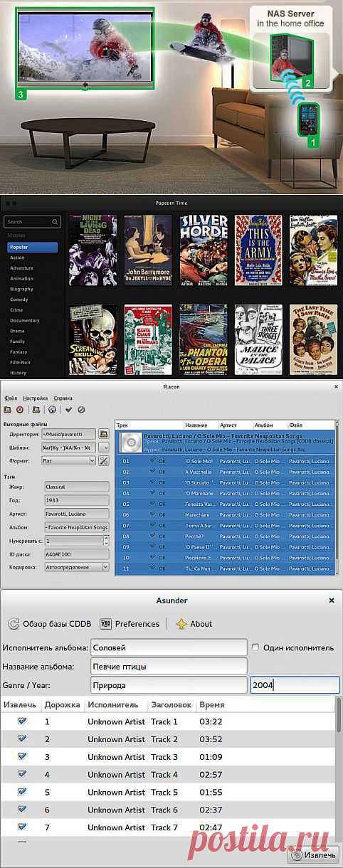Click Flacon's add CUE file toolbar icon
The image size is (343, 868).
point(7,409)
